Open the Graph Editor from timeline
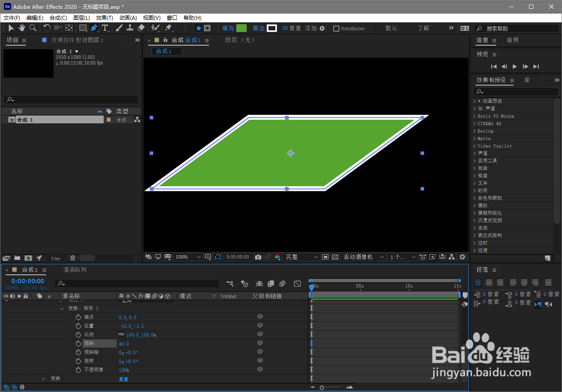Screen dimensions: 562x392 [x=297, y=284]
